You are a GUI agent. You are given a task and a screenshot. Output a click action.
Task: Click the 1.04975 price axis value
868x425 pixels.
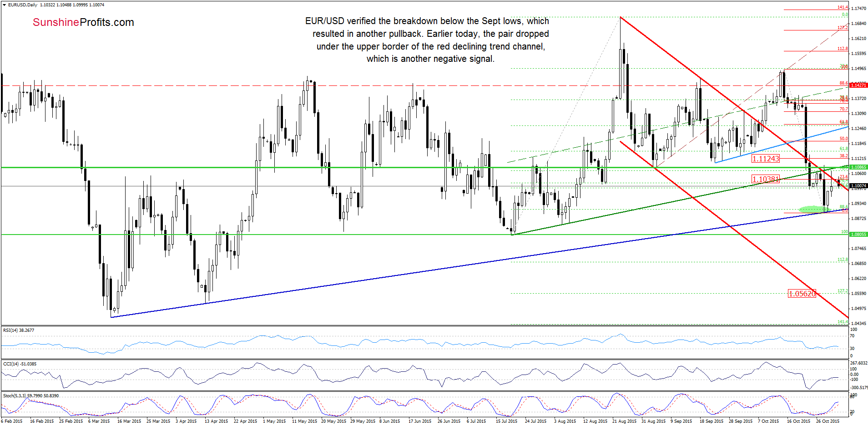pyautogui.click(x=858, y=308)
